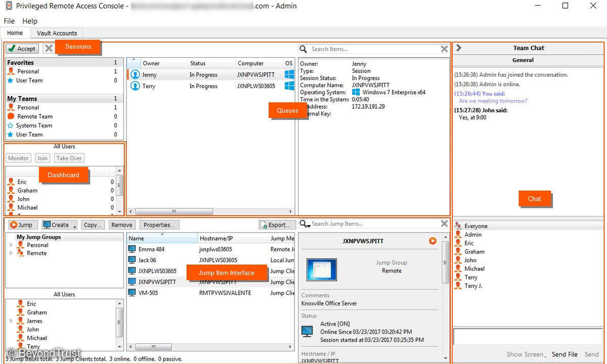Click the Remove button
This screenshot has width=607, height=364.
point(121,225)
